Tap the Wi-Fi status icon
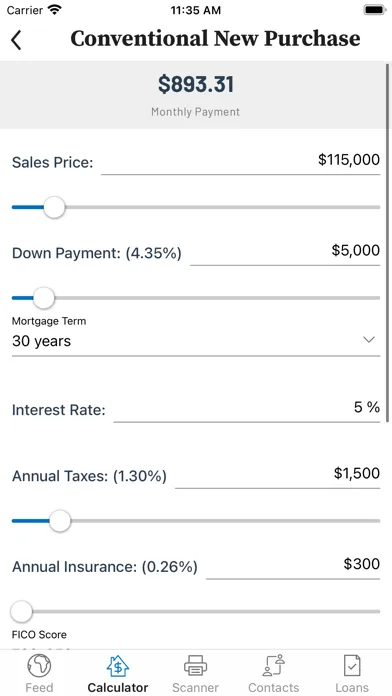Viewport: 392px width, 696px height. [x=55, y=10]
